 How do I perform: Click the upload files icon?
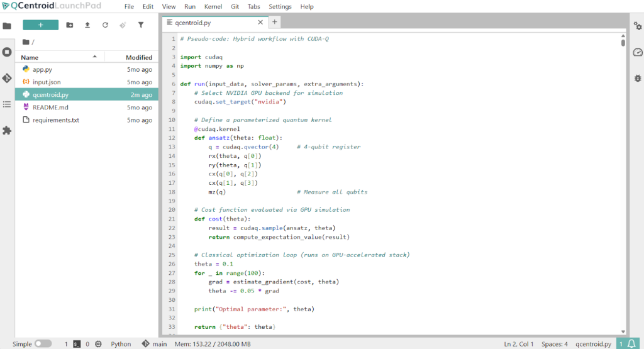(x=87, y=25)
